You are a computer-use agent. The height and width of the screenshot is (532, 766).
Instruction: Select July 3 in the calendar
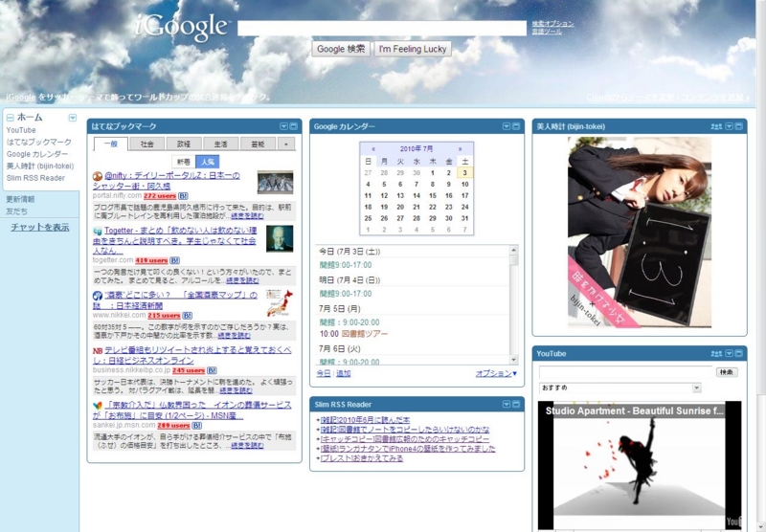click(x=464, y=173)
